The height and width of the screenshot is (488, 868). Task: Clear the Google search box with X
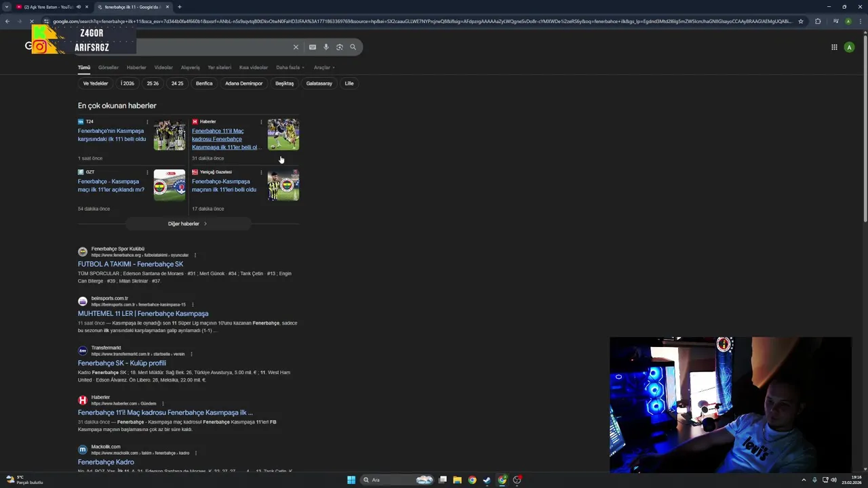tap(296, 47)
